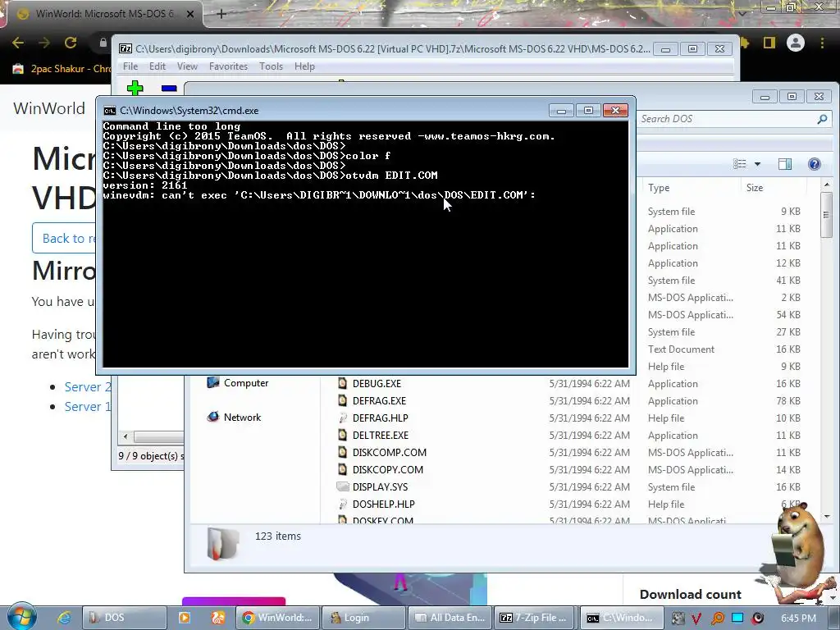Open the Edit menu in 7-Zip

(x=157, y=66)
